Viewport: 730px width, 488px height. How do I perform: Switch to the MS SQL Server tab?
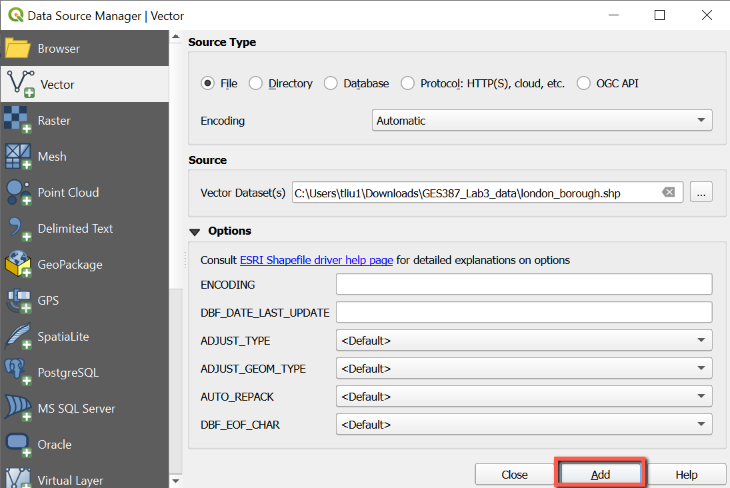point(76,408)
